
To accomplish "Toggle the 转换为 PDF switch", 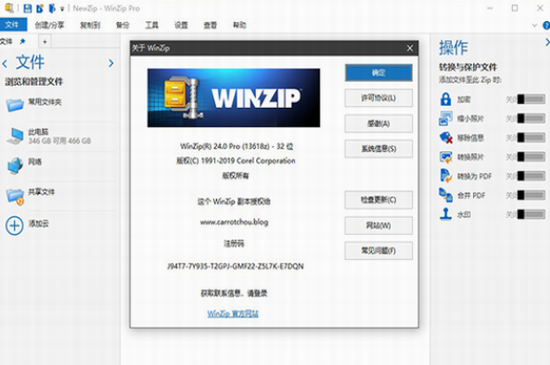I will point(531,176).
